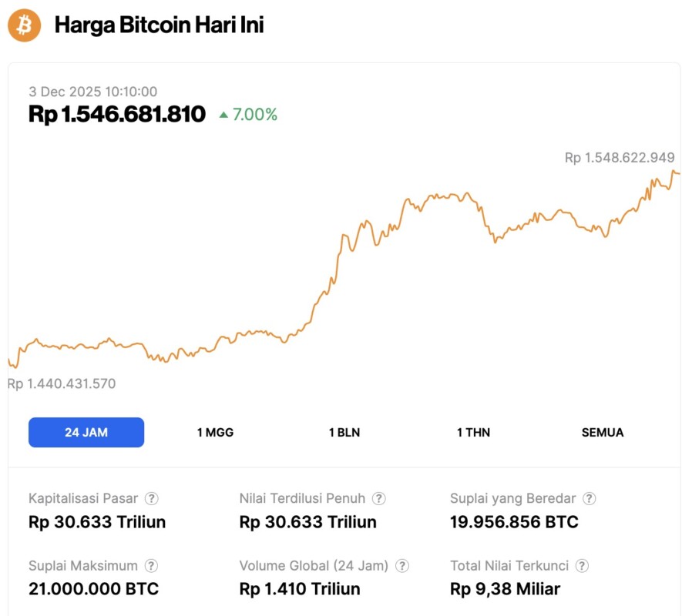The width and height of the screenshot is (682, 616).
Task: Click the 19.956.856 BTC circulating supply value
Action: 514,522
